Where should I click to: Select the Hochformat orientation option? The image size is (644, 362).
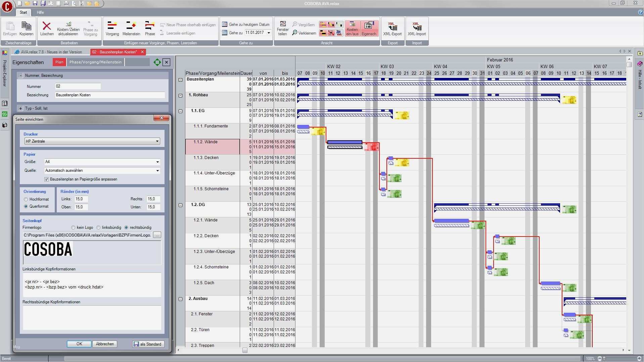(x=26, y=199)
